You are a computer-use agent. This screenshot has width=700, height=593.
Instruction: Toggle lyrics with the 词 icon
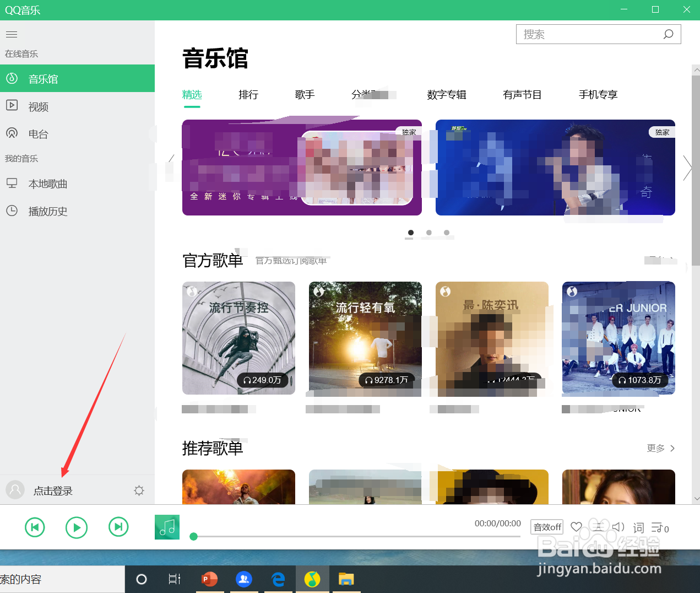638,528
